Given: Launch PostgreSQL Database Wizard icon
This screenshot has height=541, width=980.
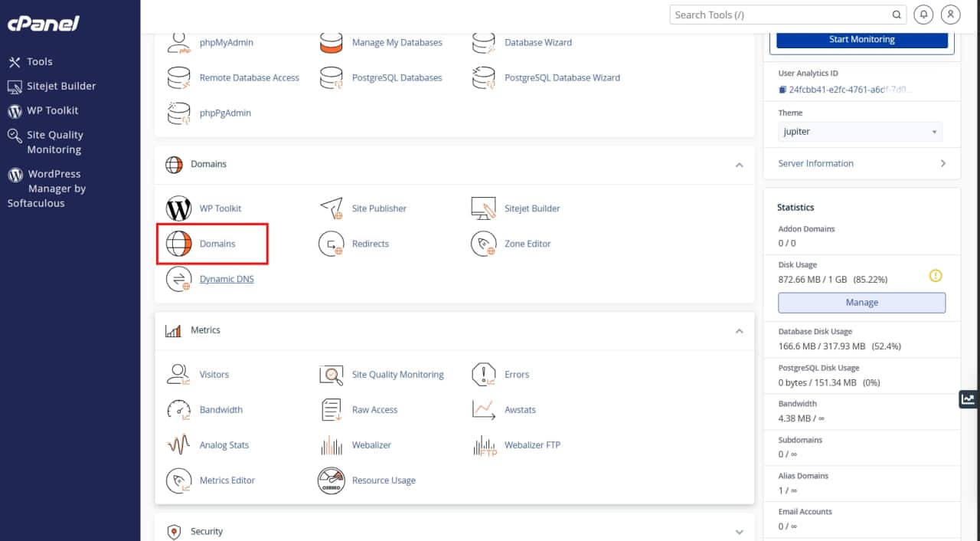Looking at the screenshot, I should point(483,77).
